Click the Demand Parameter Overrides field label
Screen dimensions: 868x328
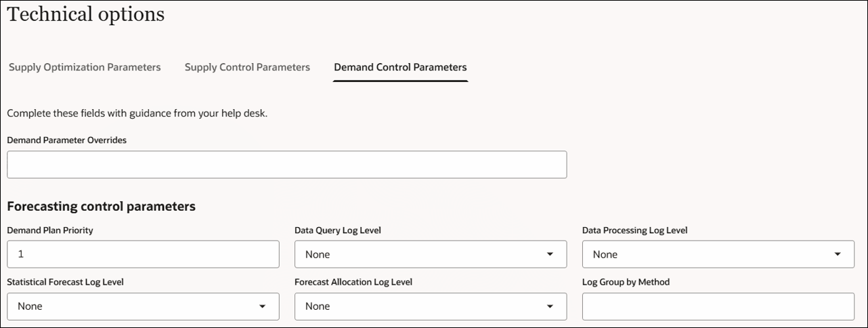(x=67, y=140)
